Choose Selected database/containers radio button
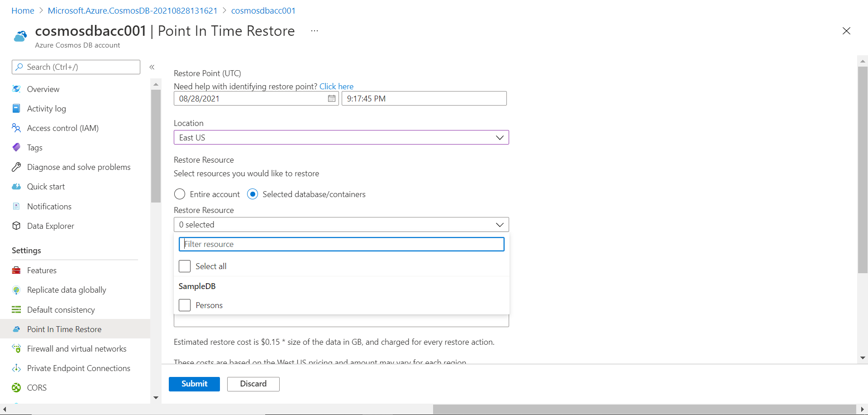This screenshot has width=868, height=415. pyautogui.click(x=253, y=194)
